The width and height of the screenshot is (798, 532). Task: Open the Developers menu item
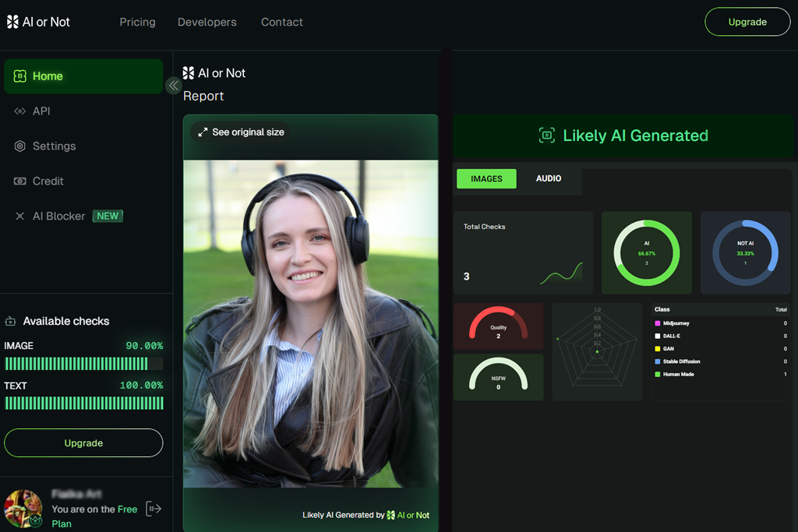click(x=207, y=22)
